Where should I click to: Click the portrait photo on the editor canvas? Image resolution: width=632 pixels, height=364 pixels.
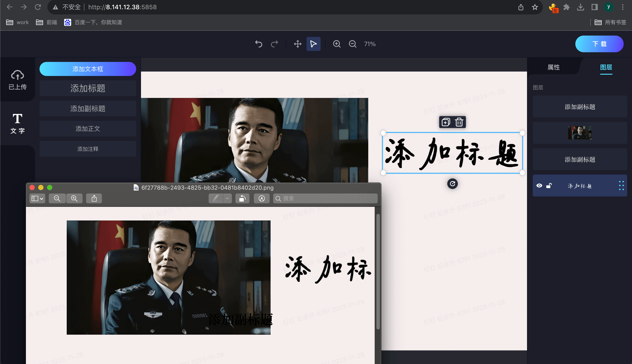tap(255, 140)
